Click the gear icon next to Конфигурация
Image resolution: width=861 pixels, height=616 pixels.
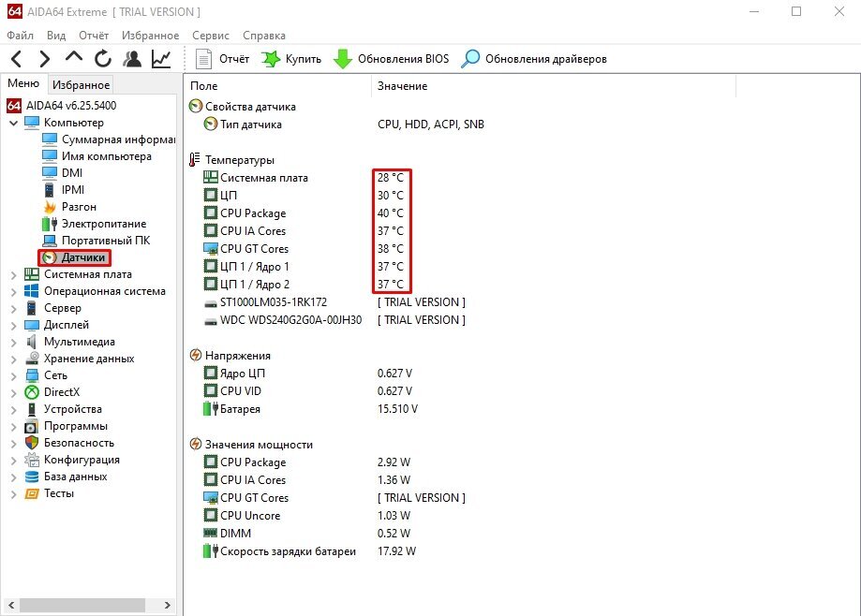pyautogui.click(x=32, y=460)
